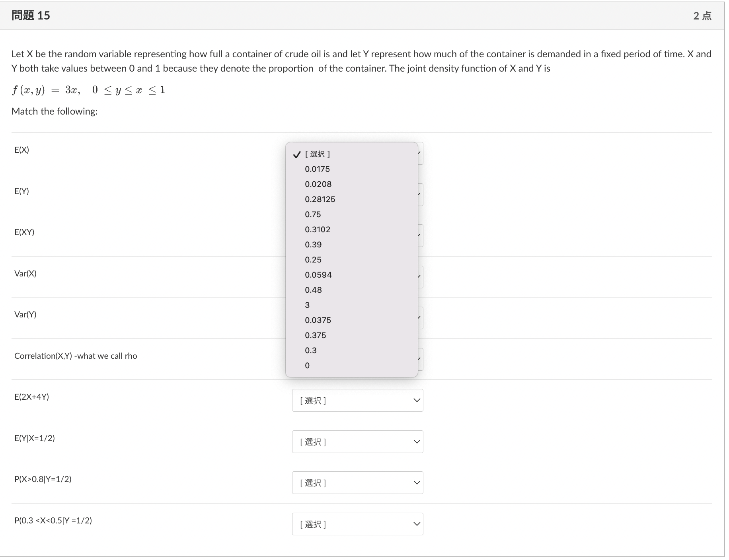The width and height of the screenshot is (729, 560).
Task: Select 0.48 in the option list
Action: click(x=313, y=290)
